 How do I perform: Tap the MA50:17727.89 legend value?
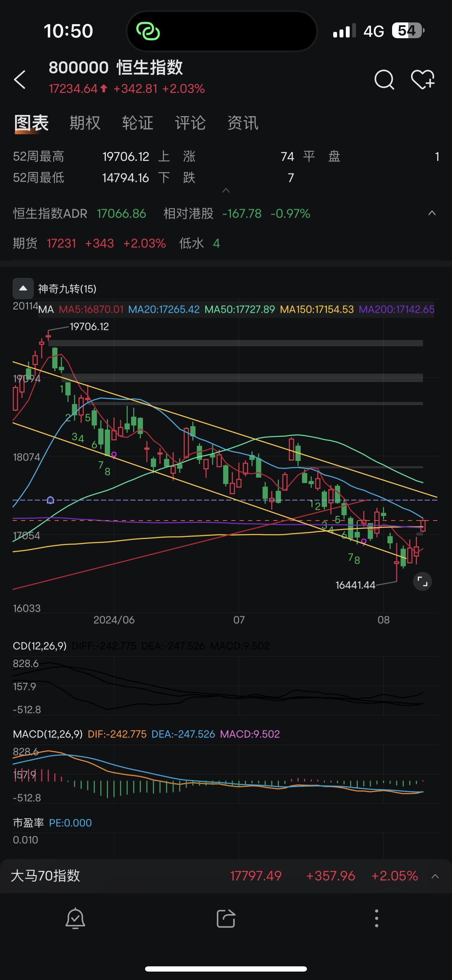coord(240,309)
